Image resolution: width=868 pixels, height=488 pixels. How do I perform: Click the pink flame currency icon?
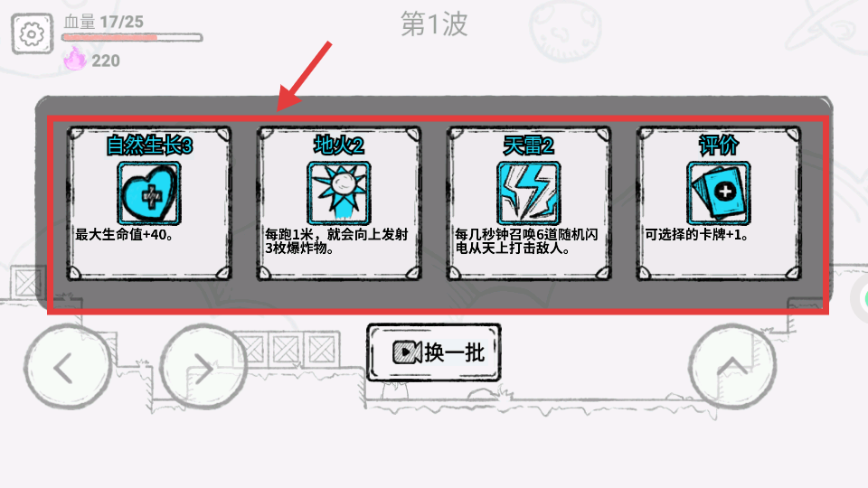[x=75, y=59]
